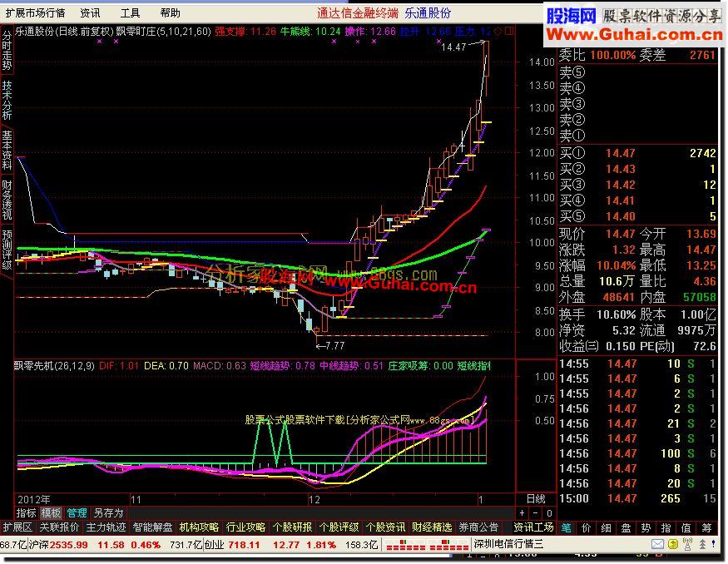Click the 15:00 last trade row

[x=637, y=498]
